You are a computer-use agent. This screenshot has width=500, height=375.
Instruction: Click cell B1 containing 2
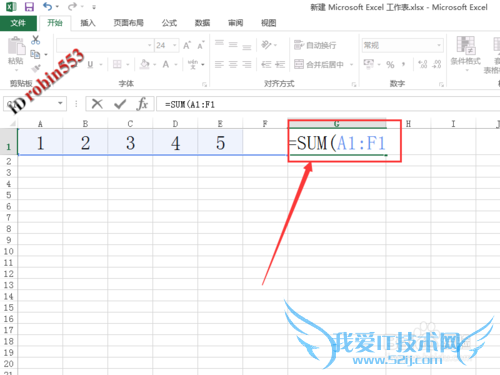pyautogui.click(x=85, y=143)
